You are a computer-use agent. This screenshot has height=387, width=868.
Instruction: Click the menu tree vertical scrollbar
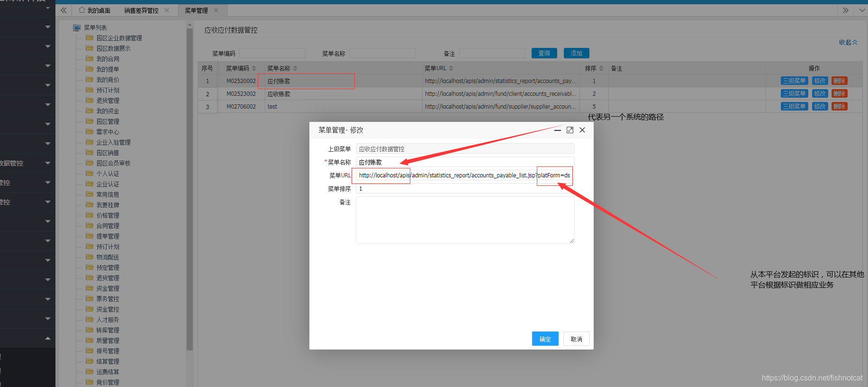click(x=190, y=190)
